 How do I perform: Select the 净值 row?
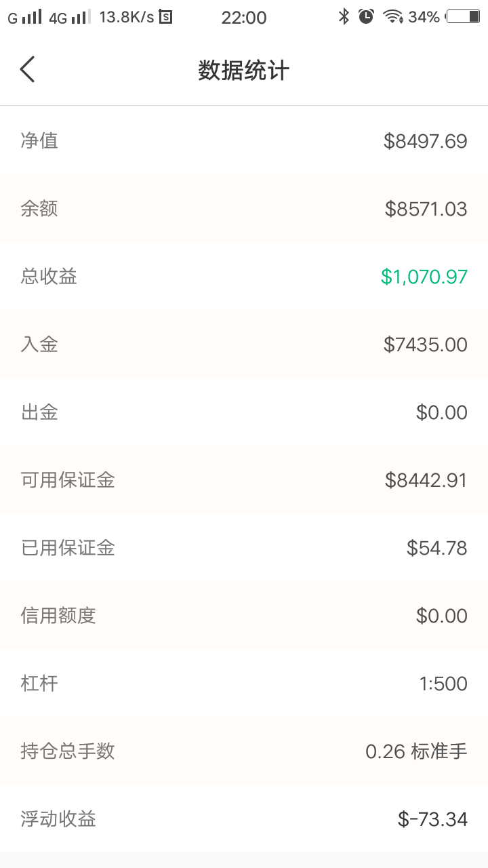point(244,140)
